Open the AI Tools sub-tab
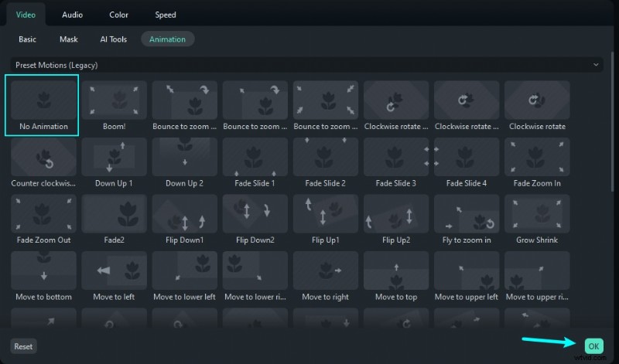Screen dimensions: 619x364 coord(113,39)
